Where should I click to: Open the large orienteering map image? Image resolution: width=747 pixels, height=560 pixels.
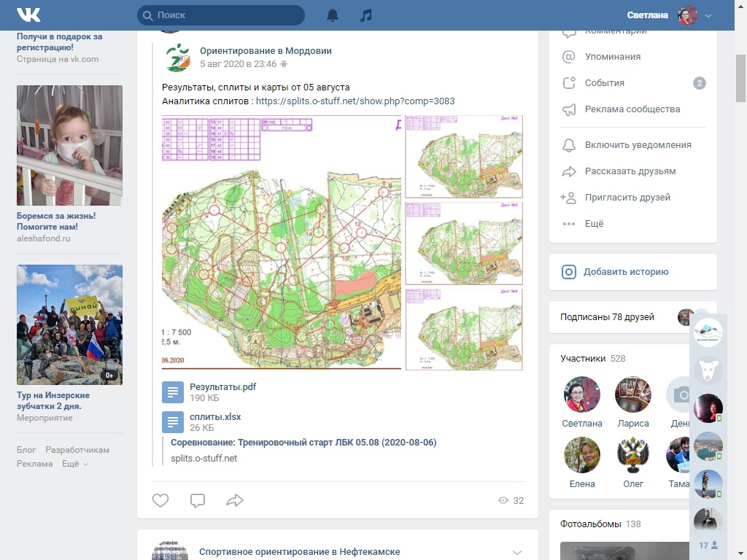coord(282,242)
